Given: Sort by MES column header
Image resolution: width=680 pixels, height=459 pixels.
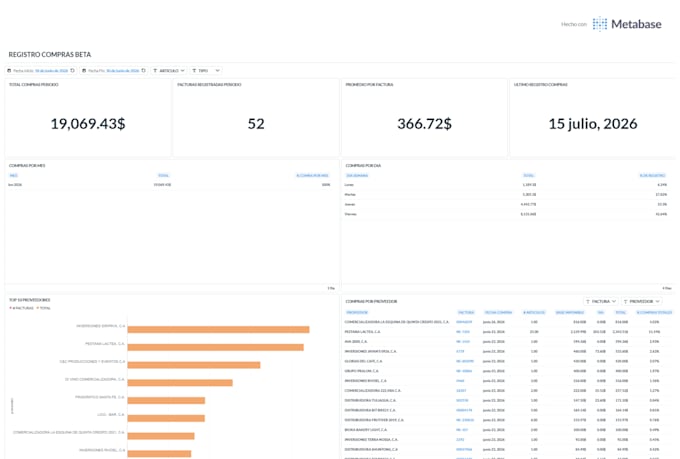Looking at the screenshot, I should pos(13,175).
